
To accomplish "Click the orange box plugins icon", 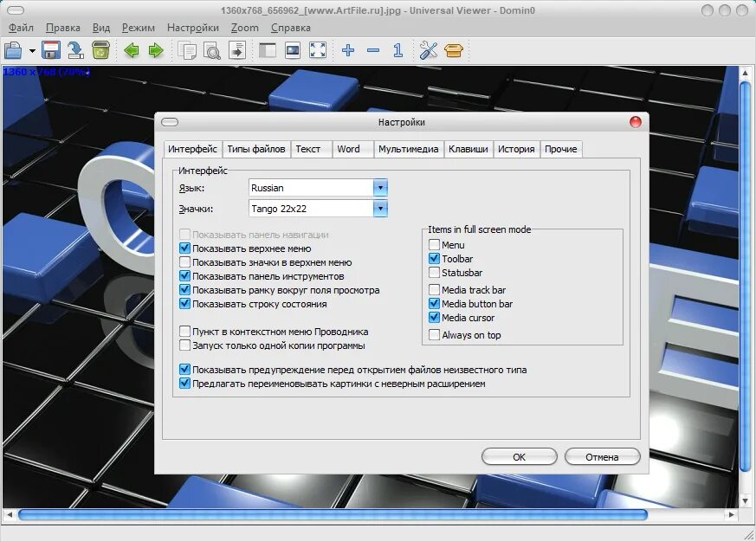I will (453, 50).
